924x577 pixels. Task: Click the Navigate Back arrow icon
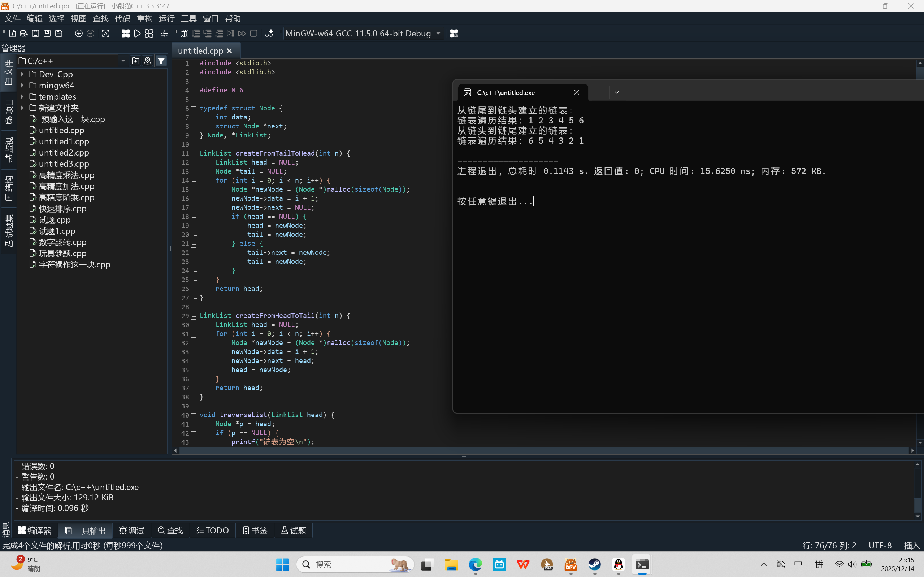coord(79,34)
